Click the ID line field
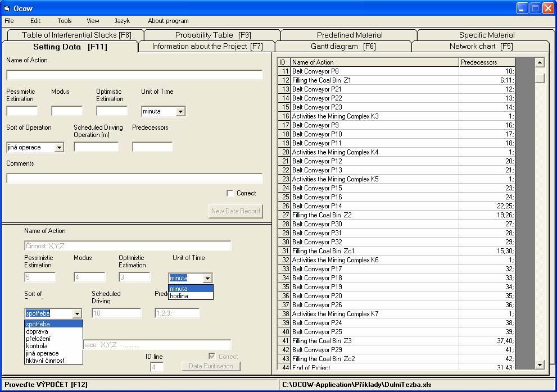The image size is (557, 392). [157, 367]
